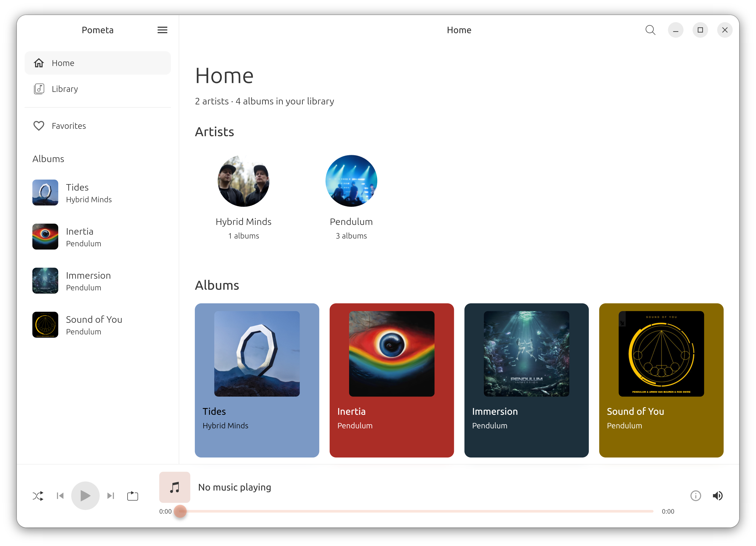Screen dimensions: 756x546
Task: Show track info with the info icon
Action: tap(695, 496)
